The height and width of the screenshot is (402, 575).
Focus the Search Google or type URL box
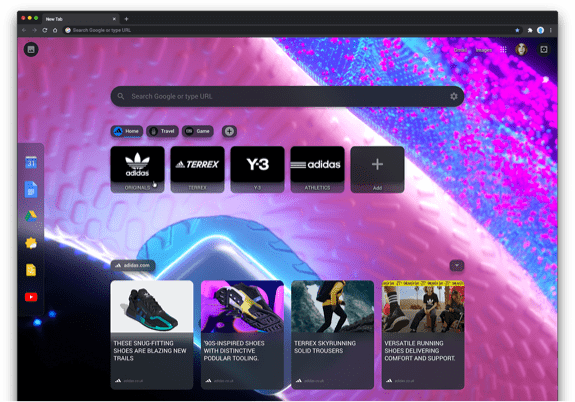[287, 96]
